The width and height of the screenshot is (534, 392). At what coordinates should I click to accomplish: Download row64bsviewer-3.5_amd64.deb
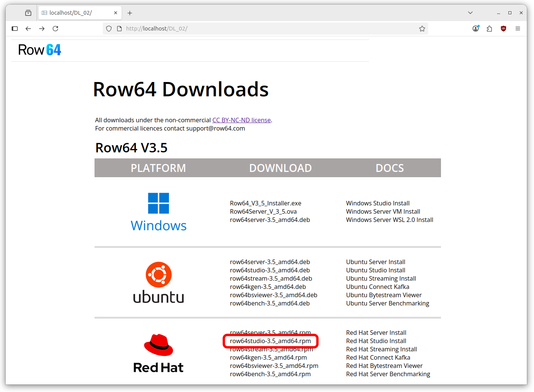(273, 295)
